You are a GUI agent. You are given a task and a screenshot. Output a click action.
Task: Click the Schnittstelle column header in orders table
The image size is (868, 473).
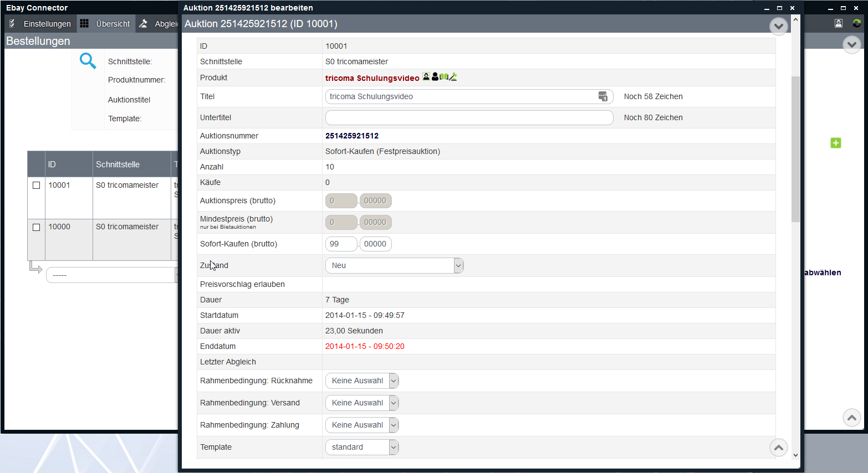coord(132,164)
